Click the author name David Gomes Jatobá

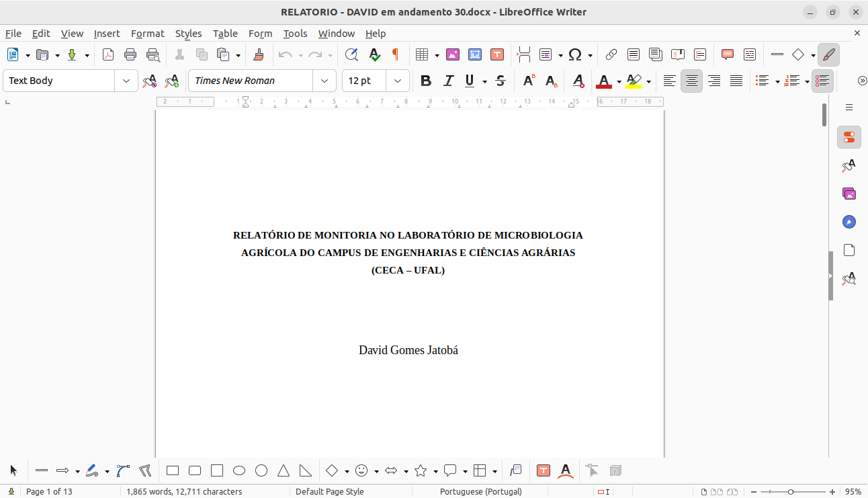(408, 350)
